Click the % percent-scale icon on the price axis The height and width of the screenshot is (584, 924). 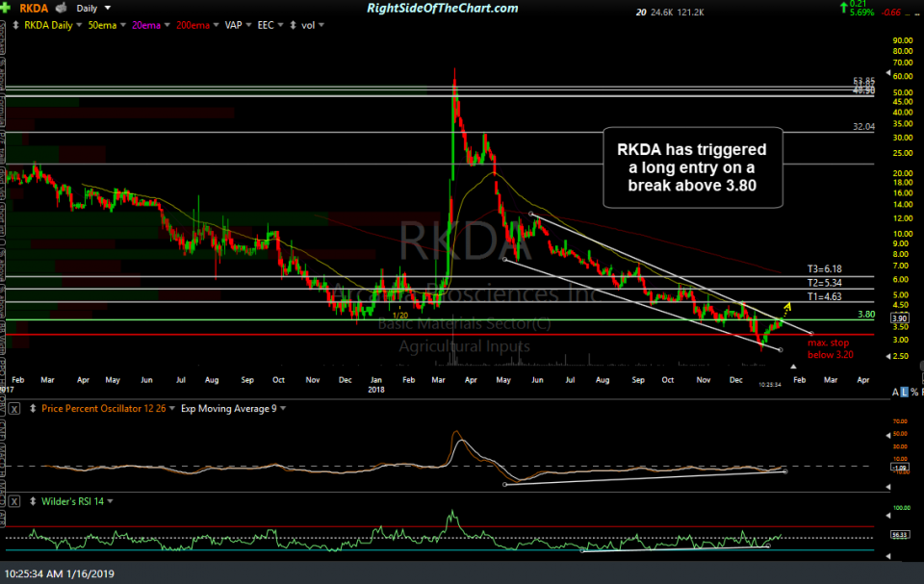[913, 392]
